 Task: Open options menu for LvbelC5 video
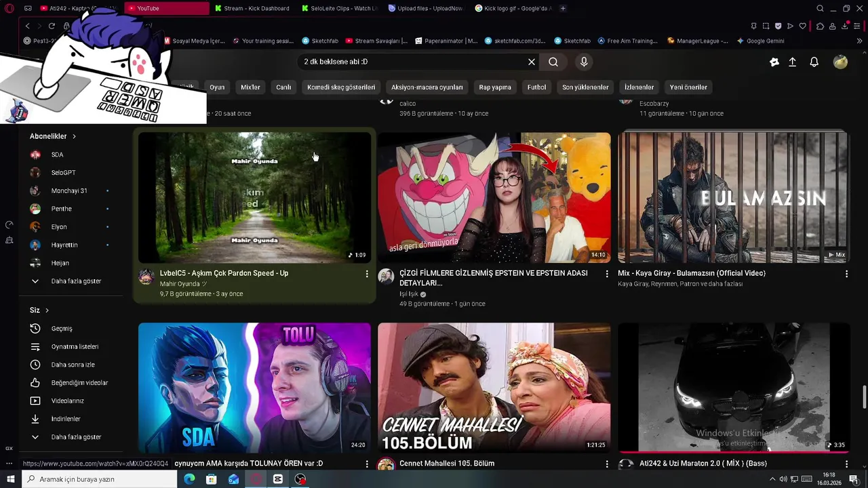point(367,274)
